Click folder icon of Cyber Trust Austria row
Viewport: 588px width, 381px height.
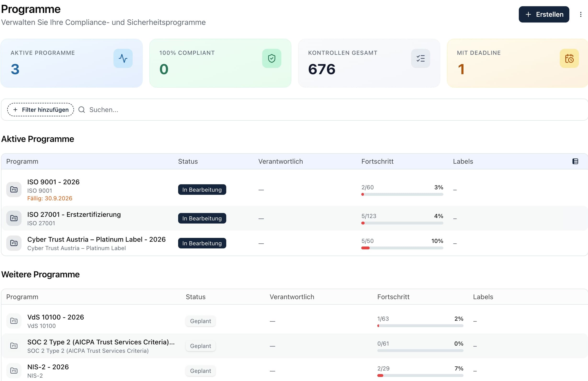click(14, 243)
